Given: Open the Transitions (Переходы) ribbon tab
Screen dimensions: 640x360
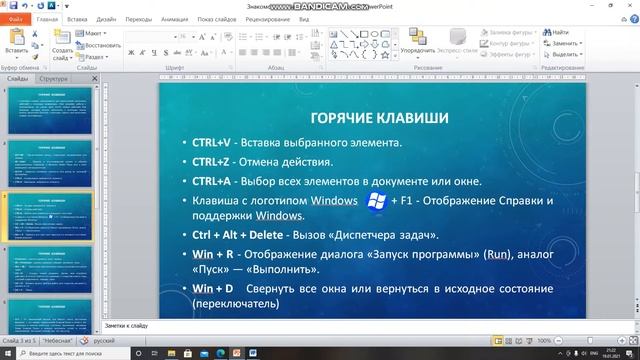Looking at the screenshot, I should 138,19.
